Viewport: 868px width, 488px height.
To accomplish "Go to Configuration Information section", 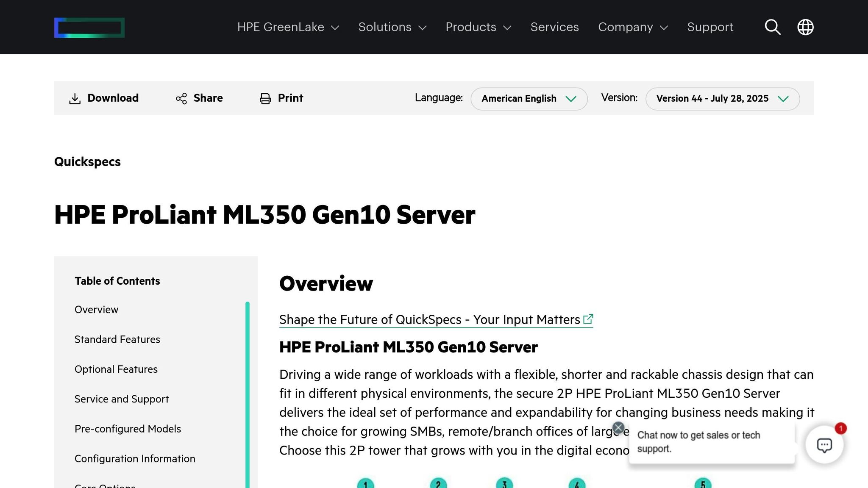I will point(135,459).
